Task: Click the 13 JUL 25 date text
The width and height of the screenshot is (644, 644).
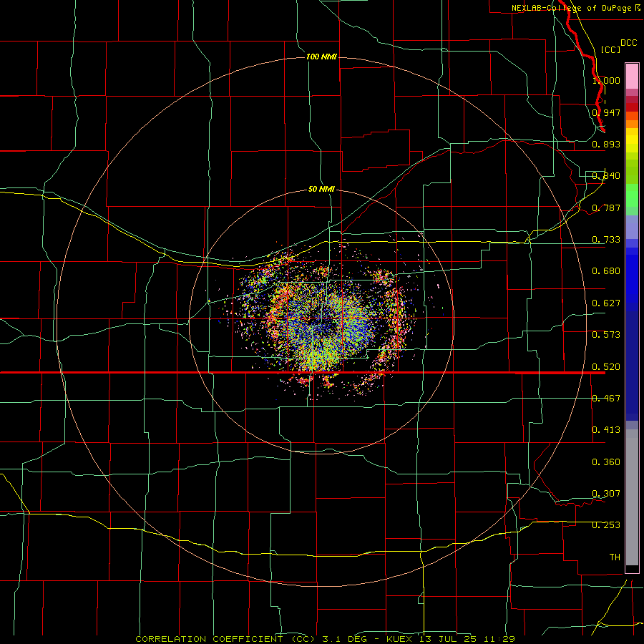Action: (449, 639)
